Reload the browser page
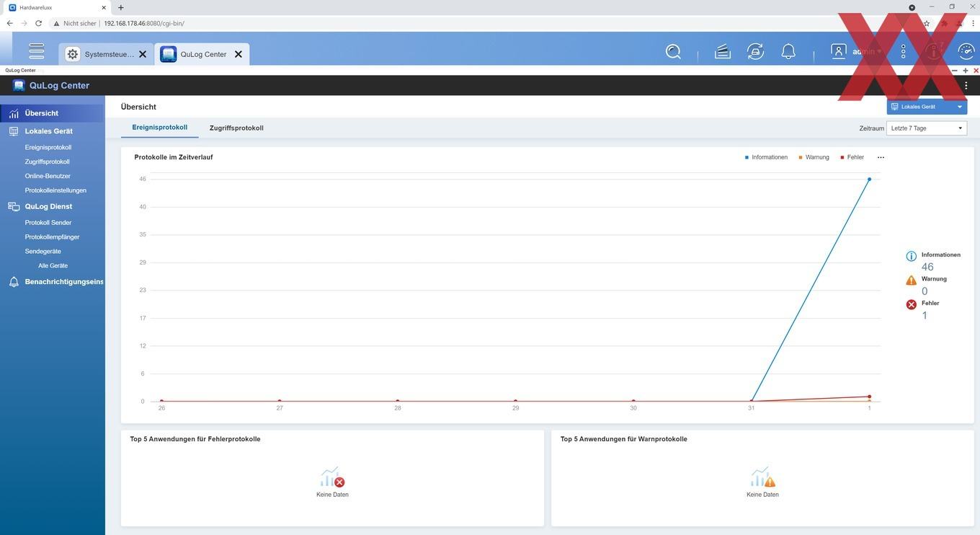This screenshot has height=535, width=980. pos(38,23)
